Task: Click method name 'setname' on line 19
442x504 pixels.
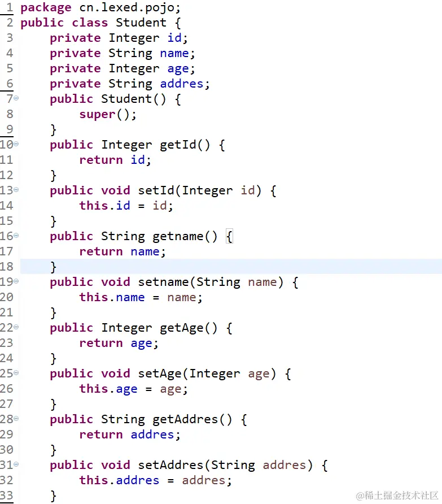Action: pos(164,282)
